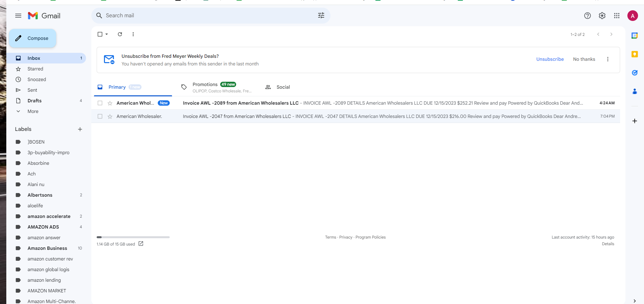644x304 pixels.
Task: Star the Invoice AWL -2089 email
Action: pyautogui.click(x=110, y=103)
